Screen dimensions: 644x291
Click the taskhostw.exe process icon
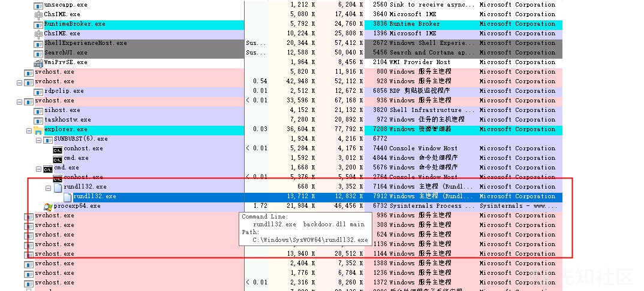click(38, 120)
